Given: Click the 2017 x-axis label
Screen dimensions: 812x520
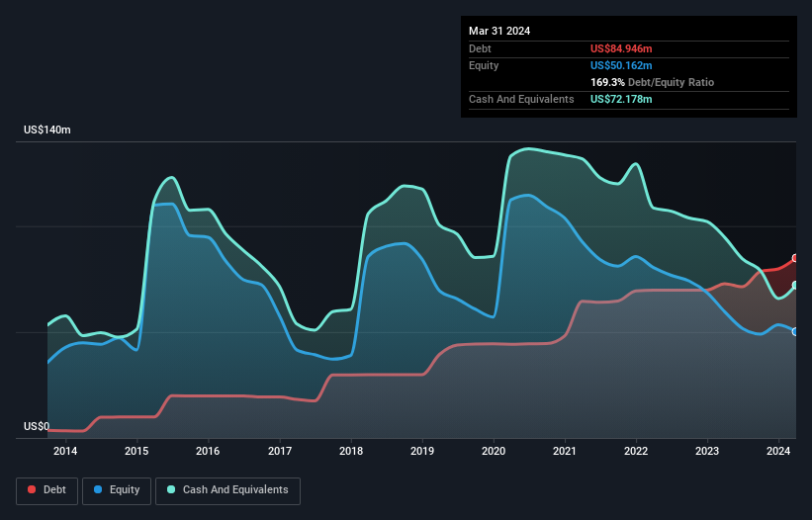Looking at the screenshot, I should 280,451.
